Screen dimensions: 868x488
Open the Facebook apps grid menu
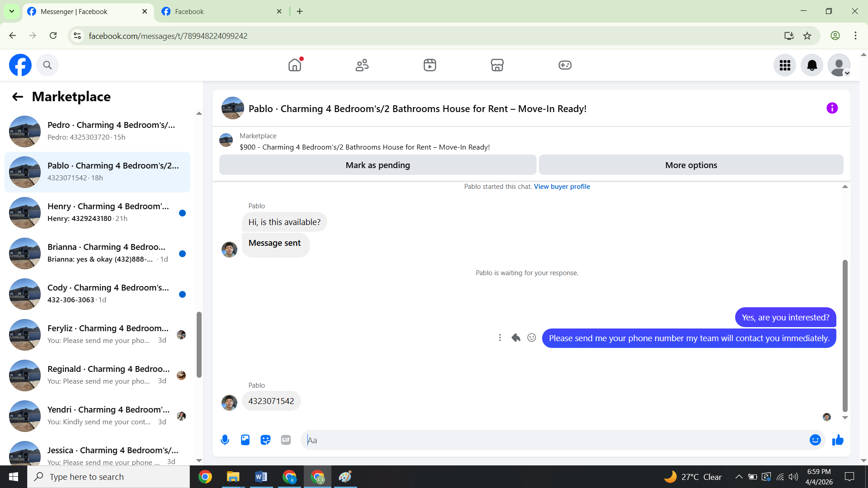pyautogui.click(x=785, y=65)
